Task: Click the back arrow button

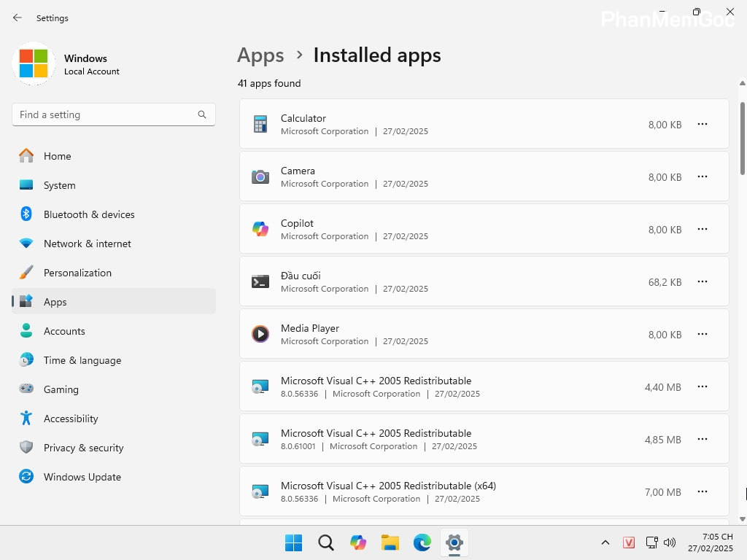Action: coord(17,17)
